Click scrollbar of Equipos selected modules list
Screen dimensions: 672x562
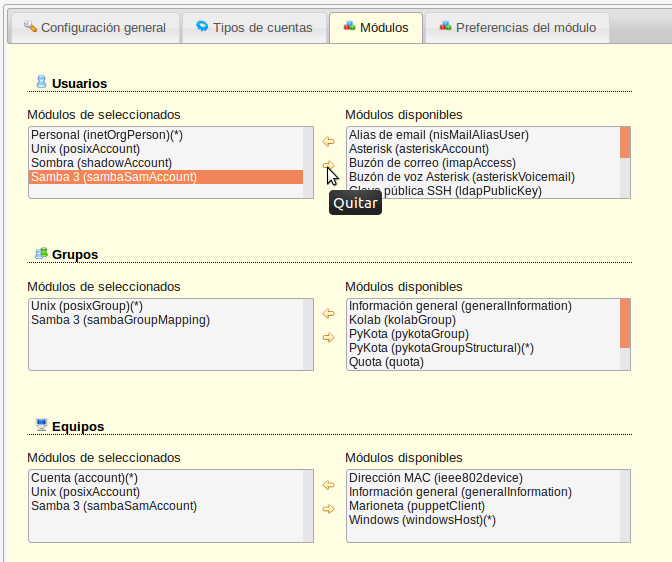coord(308,506)
